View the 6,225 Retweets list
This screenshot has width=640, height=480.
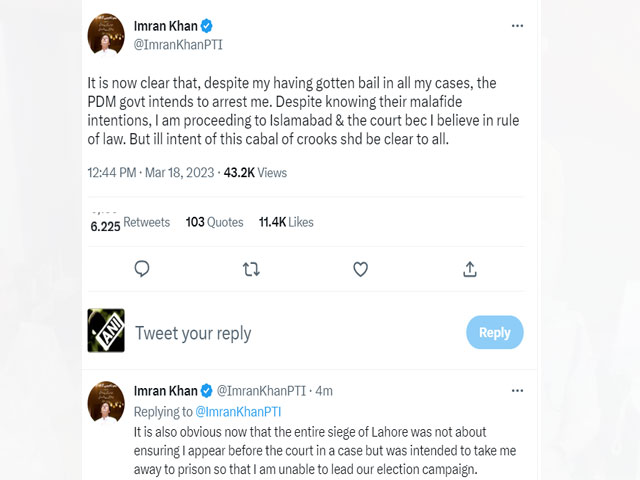click(130, 223)
